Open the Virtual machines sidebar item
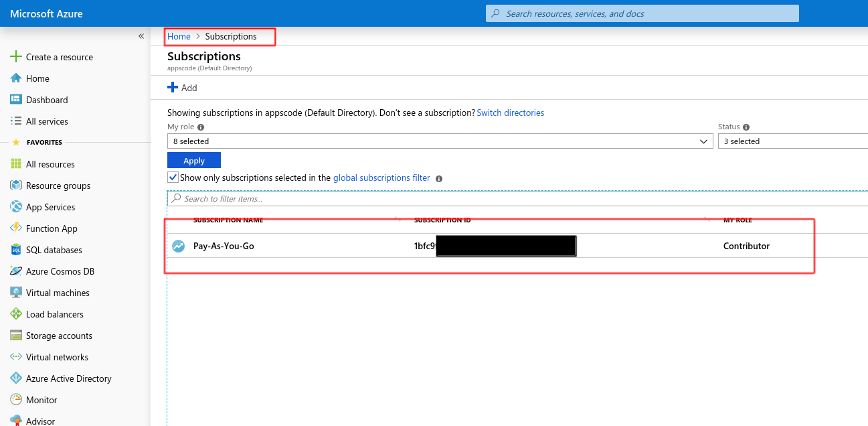This screenshot has height=426, width=868. point(58,292)
